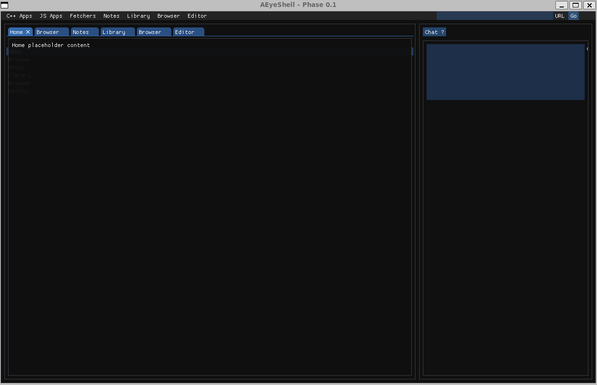
Task: Focus the chat message text area
Action: click(x=505, y=72)
